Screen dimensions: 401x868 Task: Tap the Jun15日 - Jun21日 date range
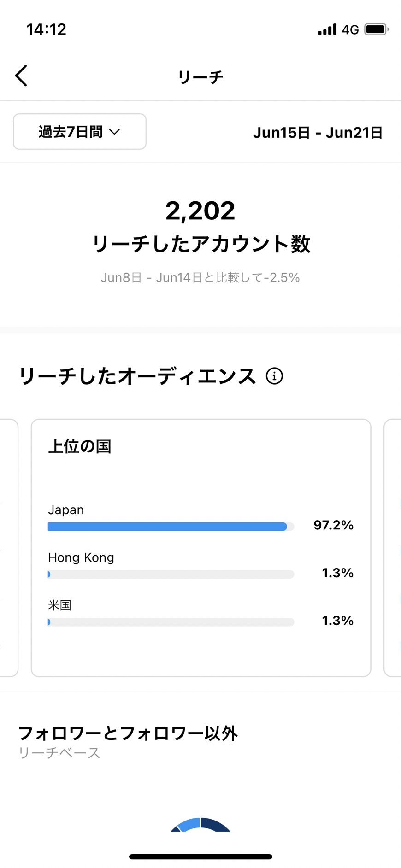pyautogui.click(x=318, y=133)
